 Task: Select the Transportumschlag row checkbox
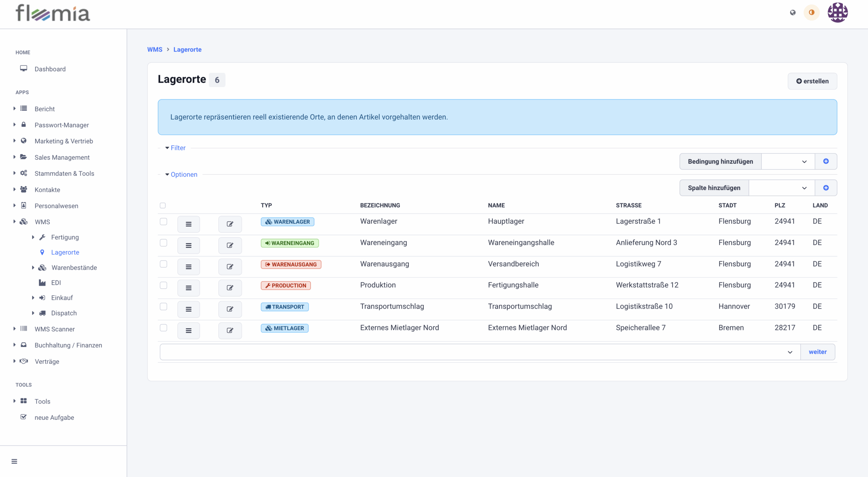(x=163, y=306)
